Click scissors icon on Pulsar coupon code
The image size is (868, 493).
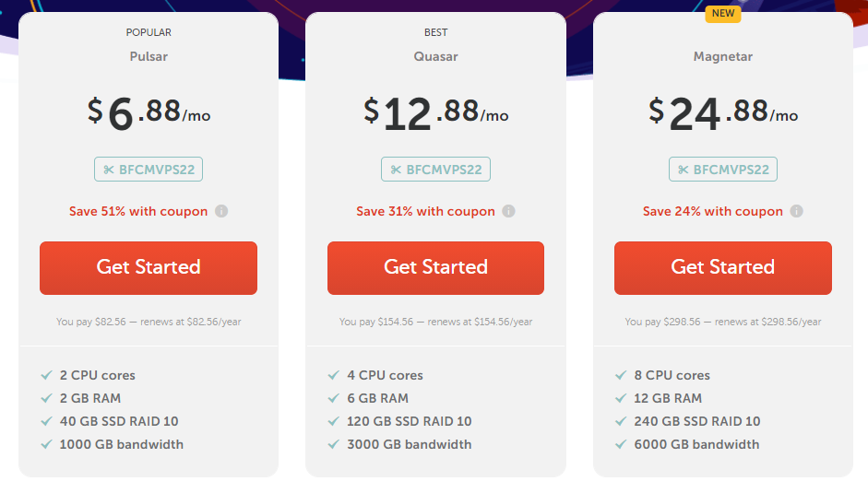pyautogui.click(x=109, y=170)
